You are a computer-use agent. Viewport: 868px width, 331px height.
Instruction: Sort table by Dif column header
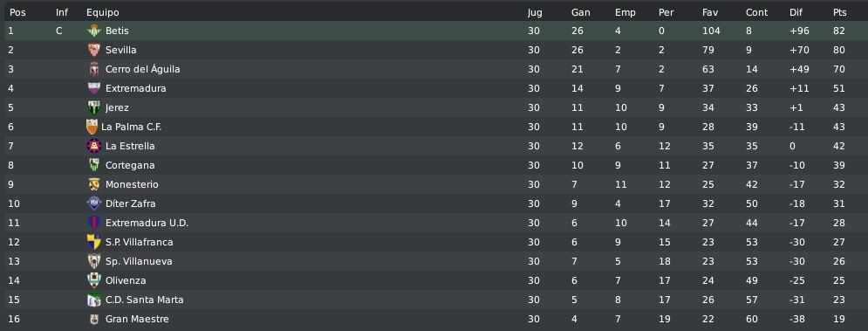click(796, 12)
